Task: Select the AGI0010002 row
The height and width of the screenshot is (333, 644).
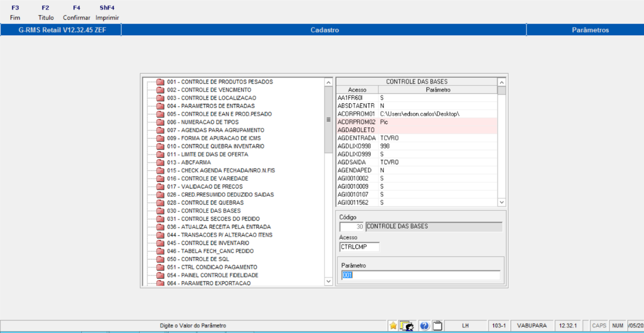Action: click(x=417, y=178)
